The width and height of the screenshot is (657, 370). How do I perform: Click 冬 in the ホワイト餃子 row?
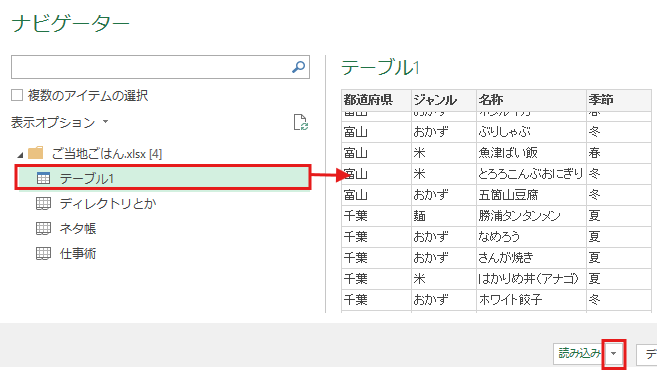click(x=619, y=300)
